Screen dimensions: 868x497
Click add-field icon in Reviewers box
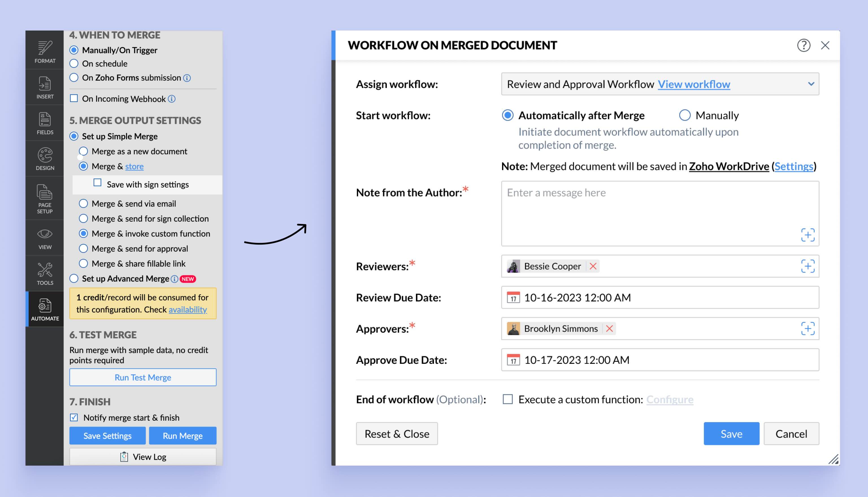point(807,266)
